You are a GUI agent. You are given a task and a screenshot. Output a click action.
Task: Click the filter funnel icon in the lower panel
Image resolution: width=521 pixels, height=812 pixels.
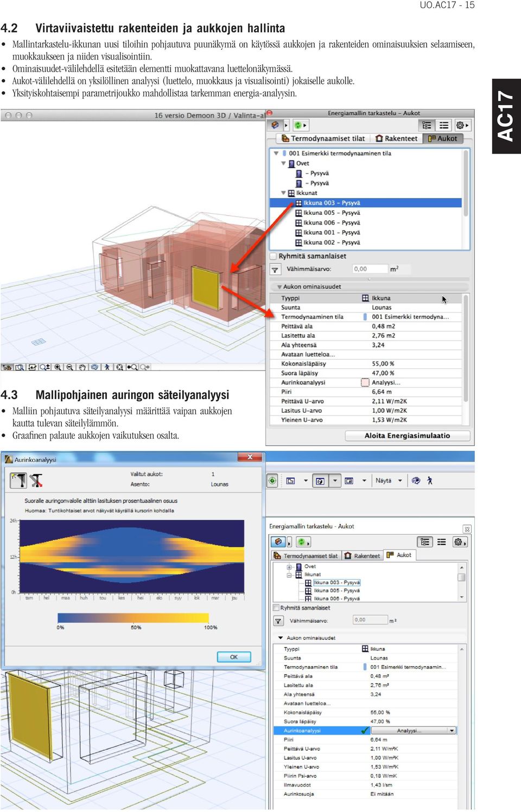[x=278, y=621]
